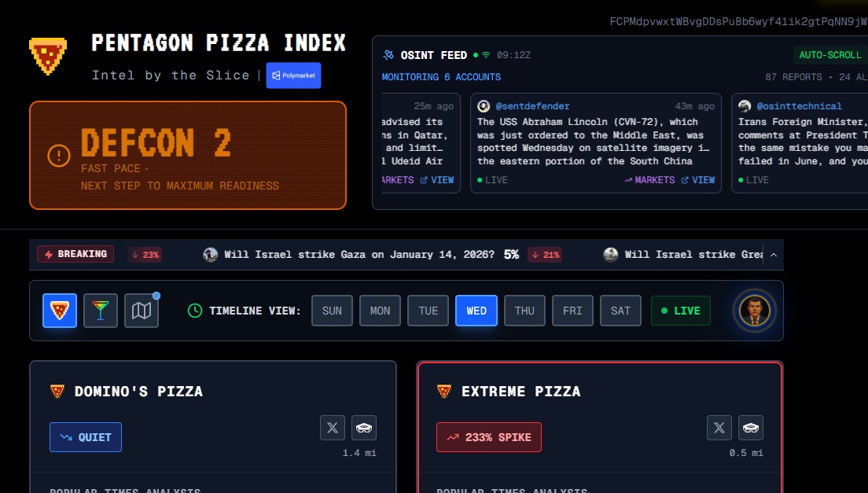Toggle the LIVE timeline mode
Viewport: 868px width, 493px height.
(680, 311)
